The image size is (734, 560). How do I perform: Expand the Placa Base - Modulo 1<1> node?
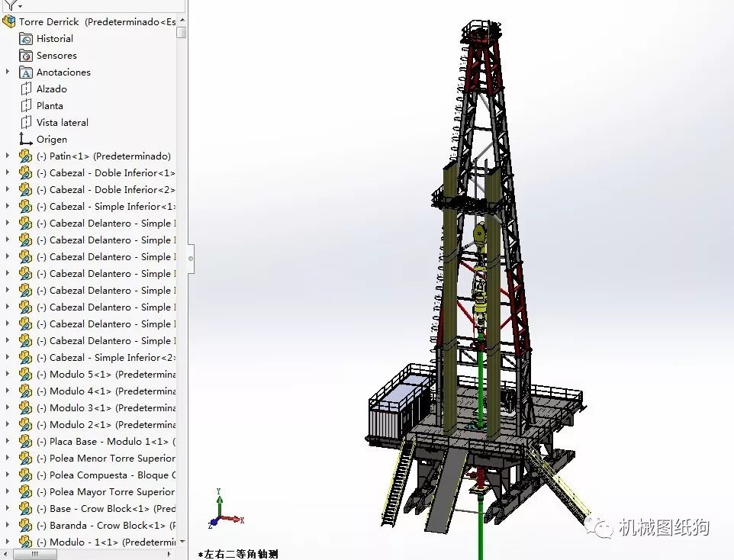[7, 442]
